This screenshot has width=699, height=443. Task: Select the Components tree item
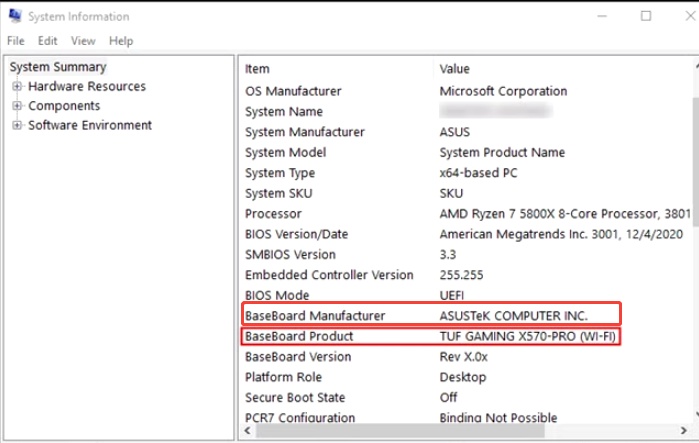click(x=64, y=106)
